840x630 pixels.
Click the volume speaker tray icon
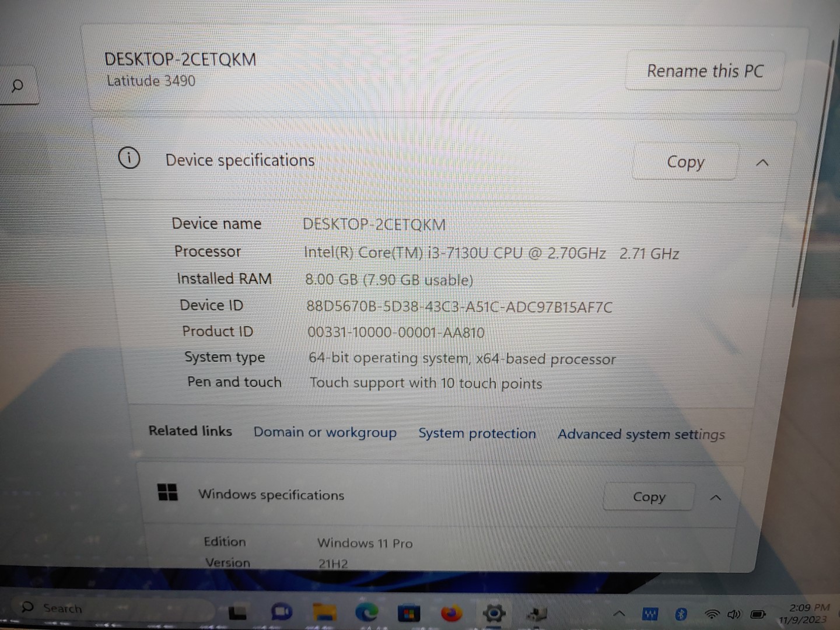[734, 614]
